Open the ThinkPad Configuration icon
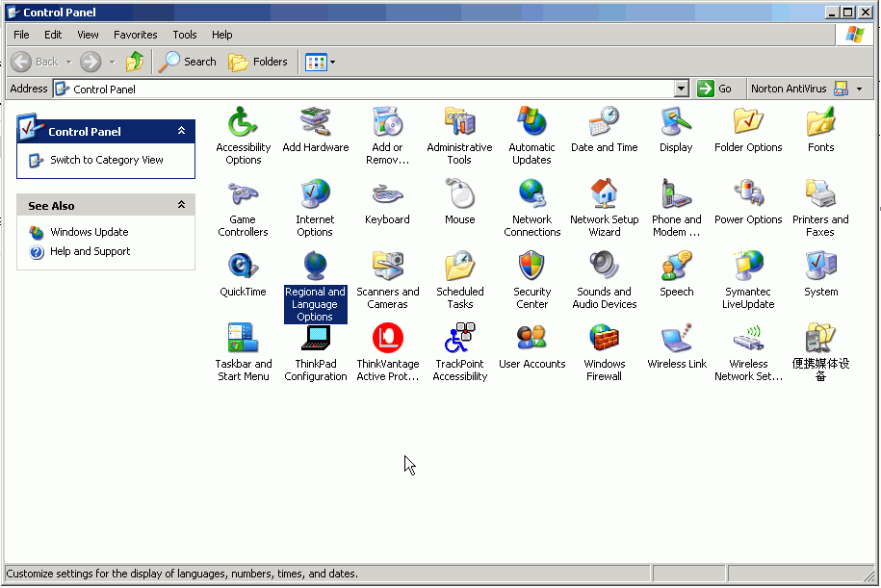Screen dimensions: 881x588 click(x=315, y=340)
